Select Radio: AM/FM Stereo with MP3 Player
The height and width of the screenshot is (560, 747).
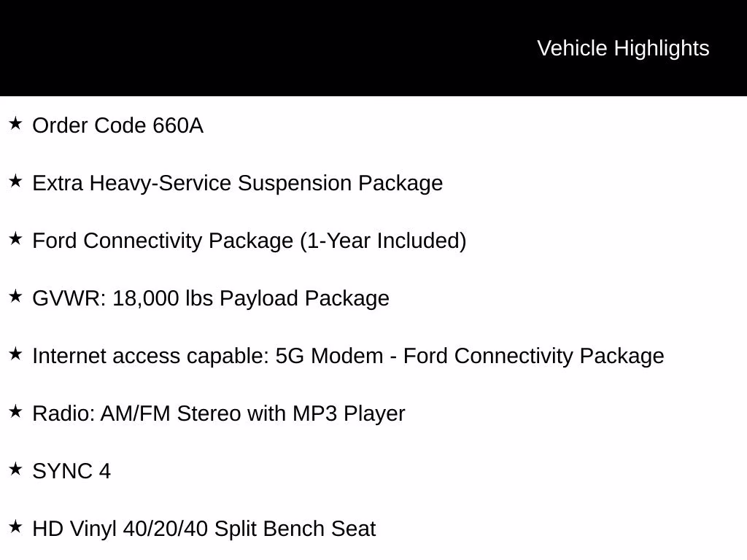pyautogui.click(x=219, y=414)
